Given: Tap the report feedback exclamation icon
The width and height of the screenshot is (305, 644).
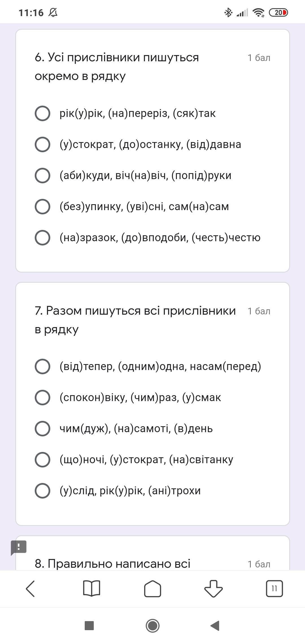Looking at the screenshot, I should click(x=19, y=547).
